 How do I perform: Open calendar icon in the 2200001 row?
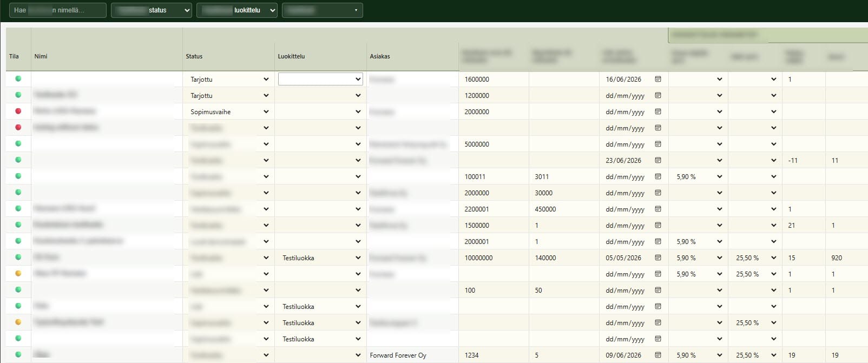(x=658, y=209)
